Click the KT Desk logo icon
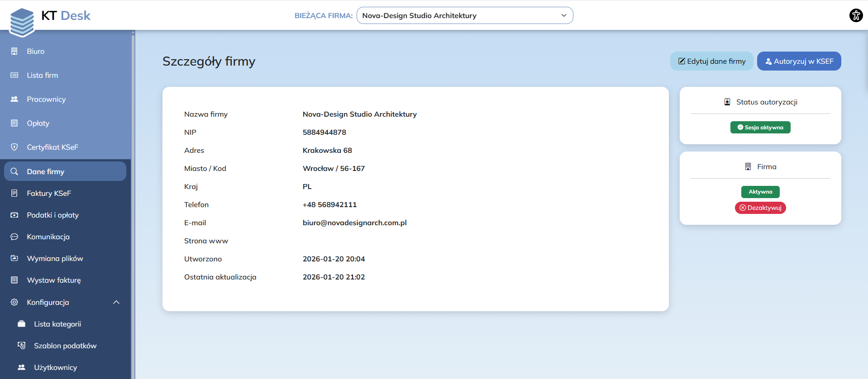Screen dimensions: 868x379 22,22
